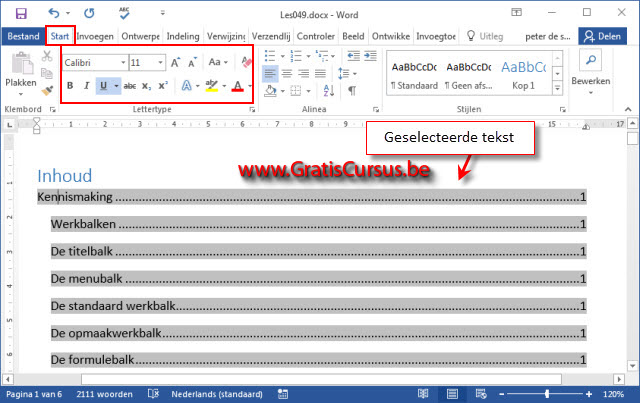Apply the Kop 1 style
This screenshot has height=403, width=640.
(523, 75)
